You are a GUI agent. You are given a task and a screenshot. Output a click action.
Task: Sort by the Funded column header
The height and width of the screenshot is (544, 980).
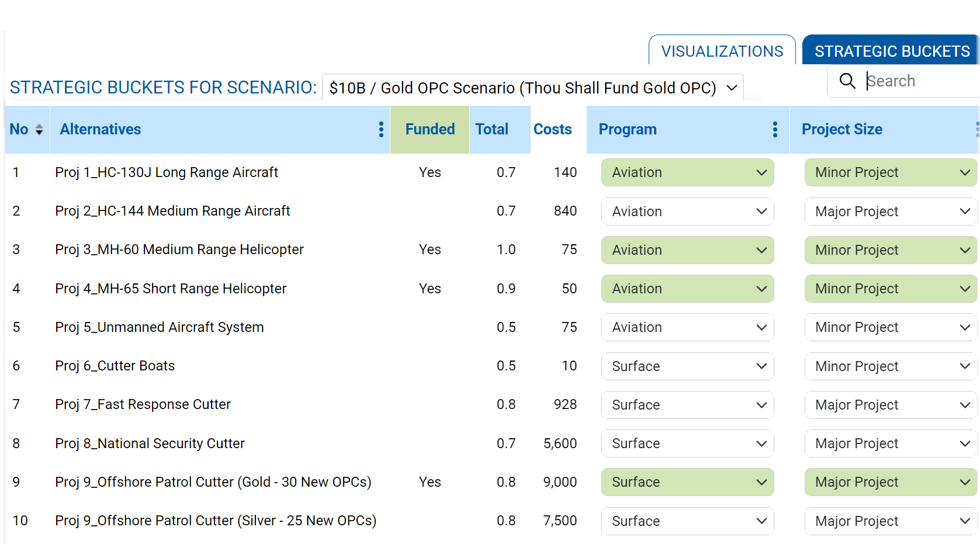[430, 130]
